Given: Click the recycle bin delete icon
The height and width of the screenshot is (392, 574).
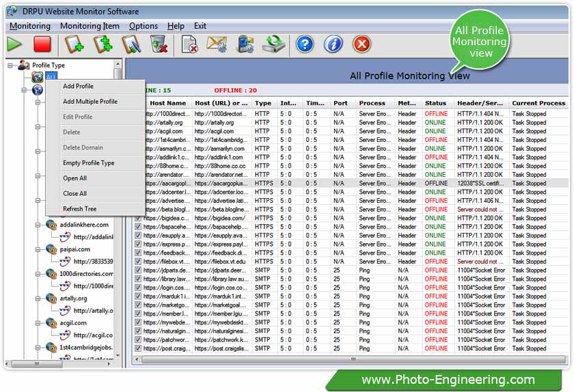Looking at the screenshot, I should pyautogui.click(x=159, y=44).
